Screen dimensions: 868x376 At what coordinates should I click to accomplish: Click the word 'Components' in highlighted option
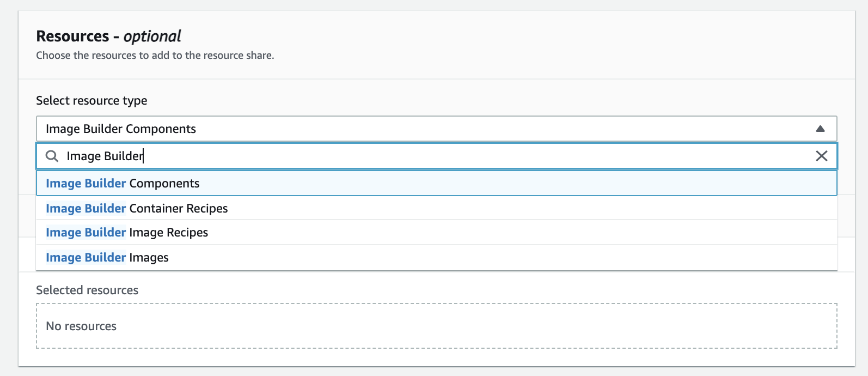coord(164,184)
